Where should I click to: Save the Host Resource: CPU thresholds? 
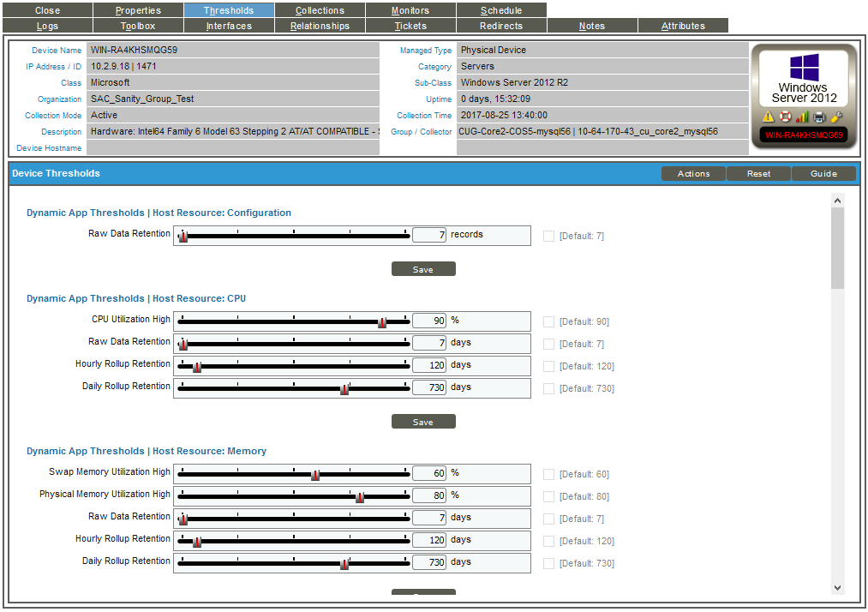pos(423,421)
